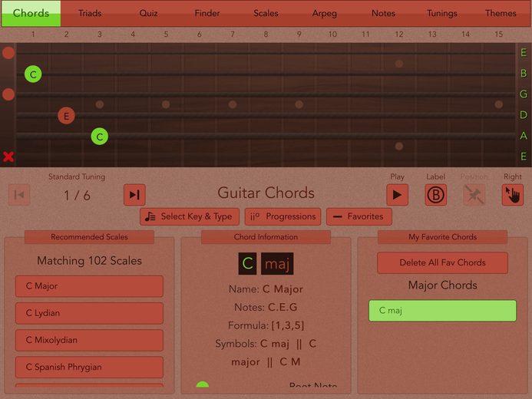Viewport: 532px width, 399px height.
Task: Switch handedness with the Right hand icon
Action: click(513, 195)
